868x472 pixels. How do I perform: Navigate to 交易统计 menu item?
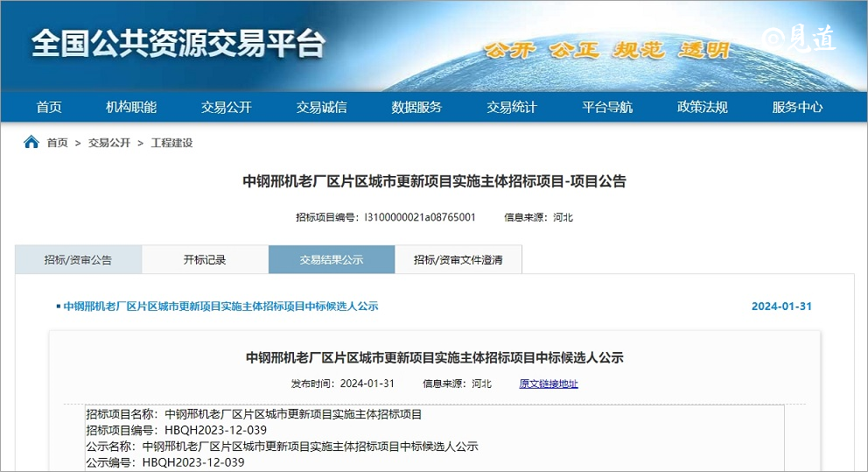coord(512,107)
